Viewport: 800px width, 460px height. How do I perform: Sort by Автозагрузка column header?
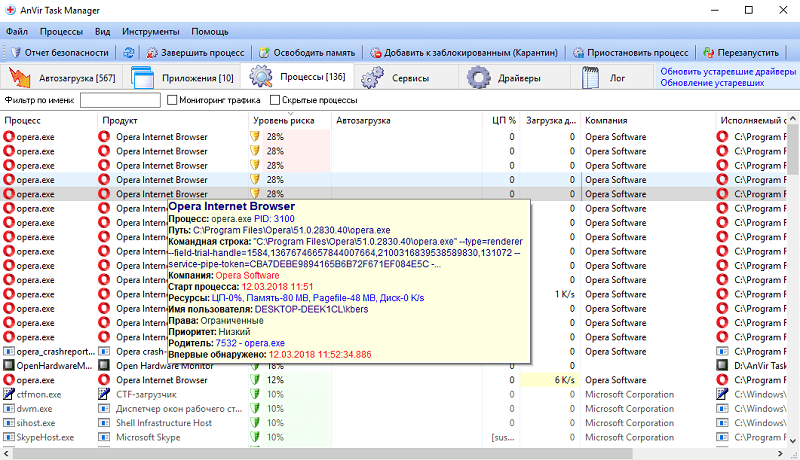click(407, 120)
